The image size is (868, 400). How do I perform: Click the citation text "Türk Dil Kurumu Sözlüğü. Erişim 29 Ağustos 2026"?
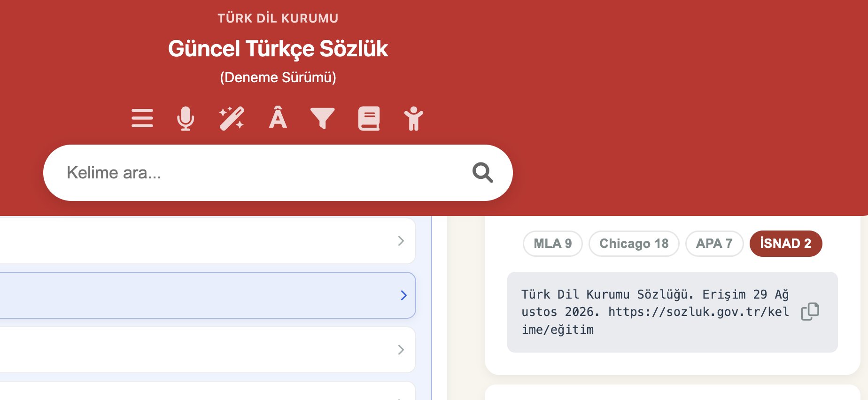[655, 303]
